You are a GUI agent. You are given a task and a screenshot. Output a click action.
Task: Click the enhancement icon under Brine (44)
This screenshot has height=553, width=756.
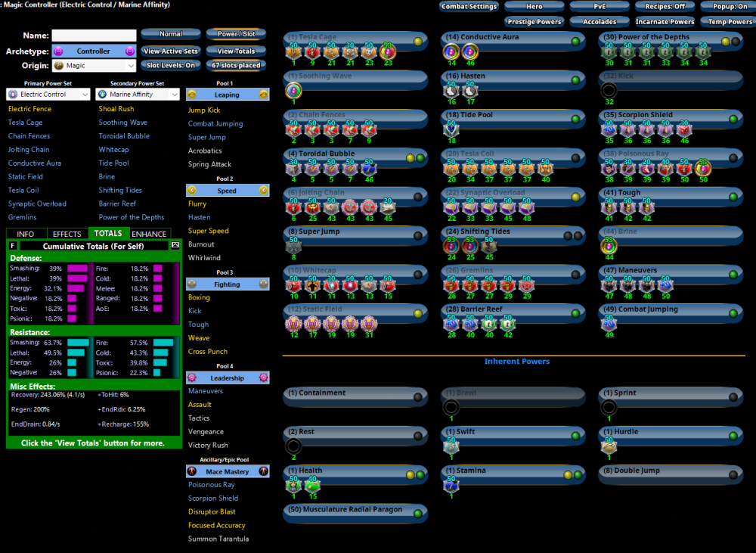tap(609, 246)
